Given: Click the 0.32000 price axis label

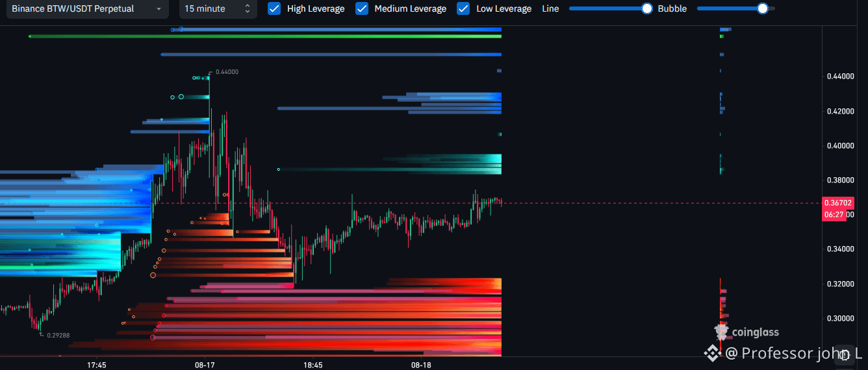Looking at the screenshot, I should 840,284.
